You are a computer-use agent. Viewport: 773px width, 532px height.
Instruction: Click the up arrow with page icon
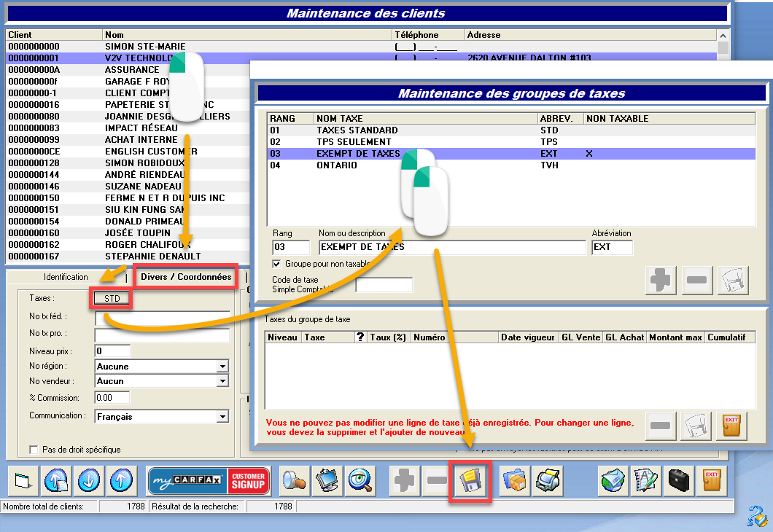pos(56,480)
